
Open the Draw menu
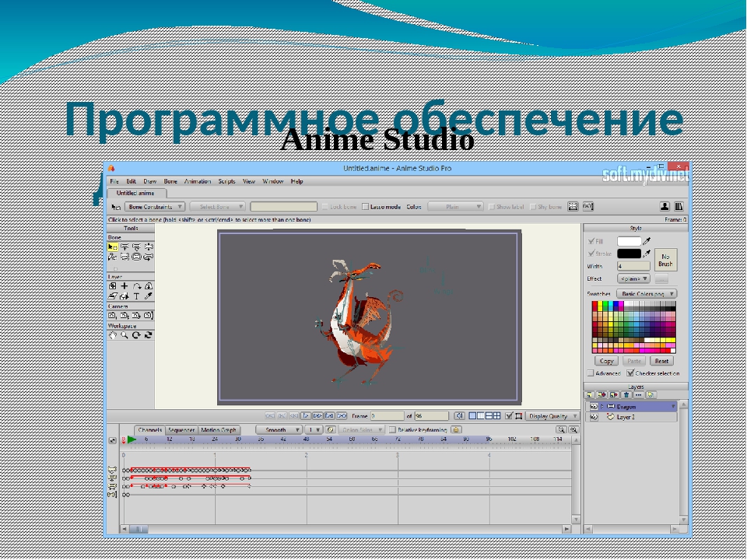click(150, 181)
